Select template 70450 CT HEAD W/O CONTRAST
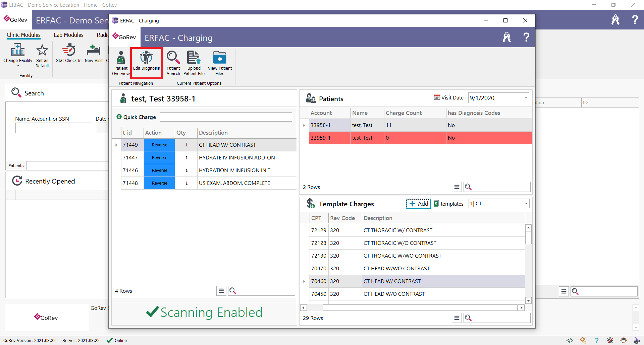Image resolution: width=644 pixels, height=345 pixels. pos(417,294)
